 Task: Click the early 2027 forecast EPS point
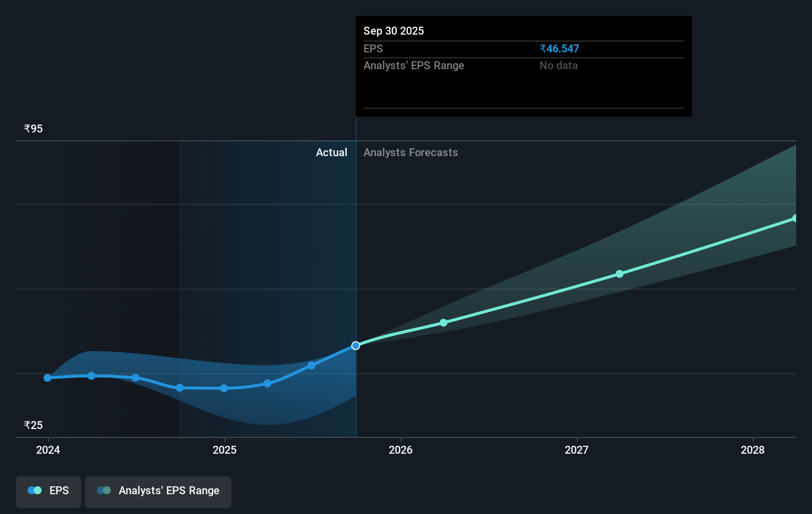(620, 274)
